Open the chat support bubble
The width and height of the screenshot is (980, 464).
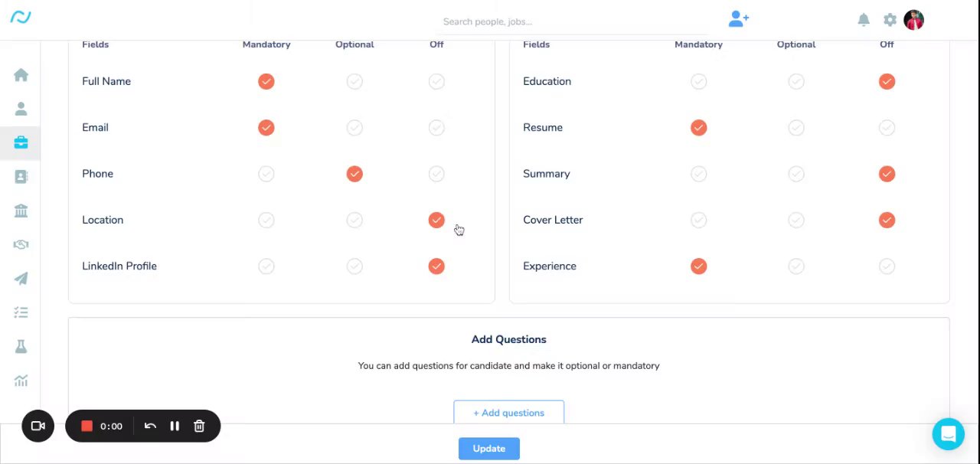point(948,434)
